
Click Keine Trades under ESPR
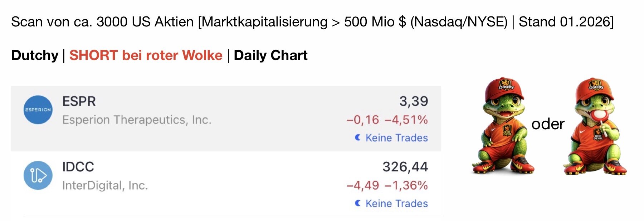[396, 138]
